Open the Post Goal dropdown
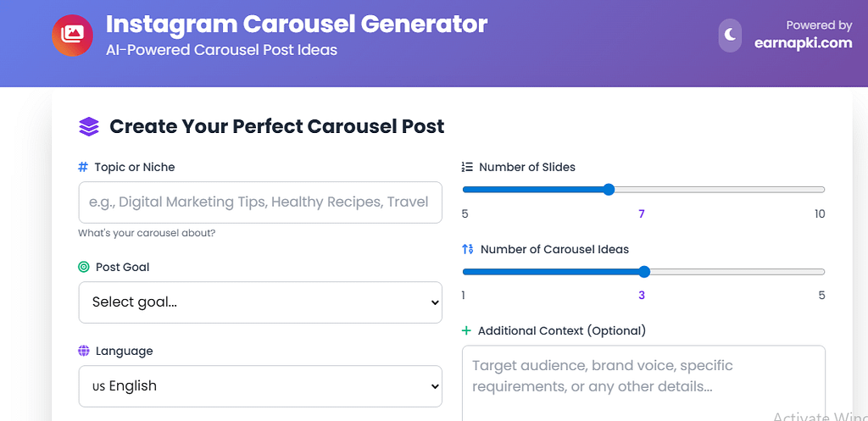Viewport: 868px width, 421px height. click(x=260, y=302)
